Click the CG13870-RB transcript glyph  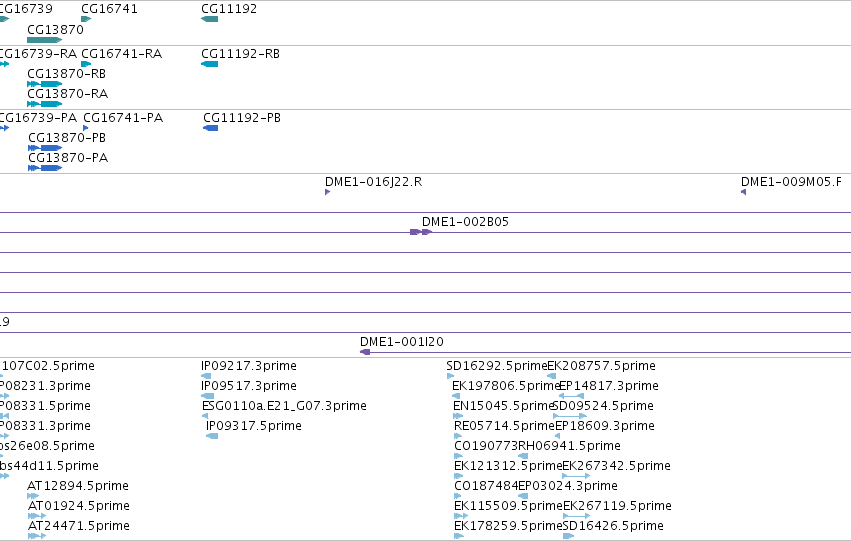45,84
